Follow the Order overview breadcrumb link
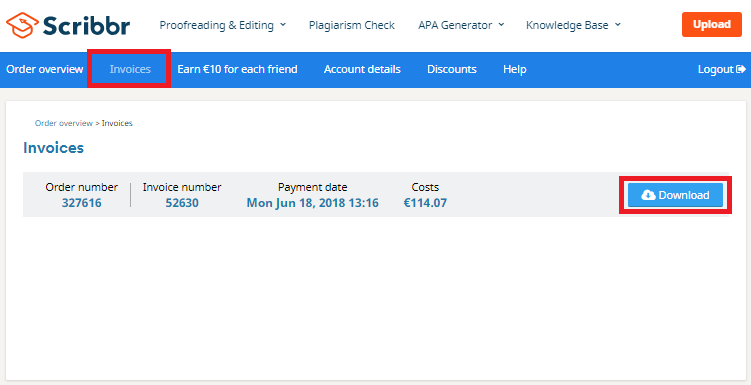The height and width of the screenshot is (385, 751). point(64,123)
